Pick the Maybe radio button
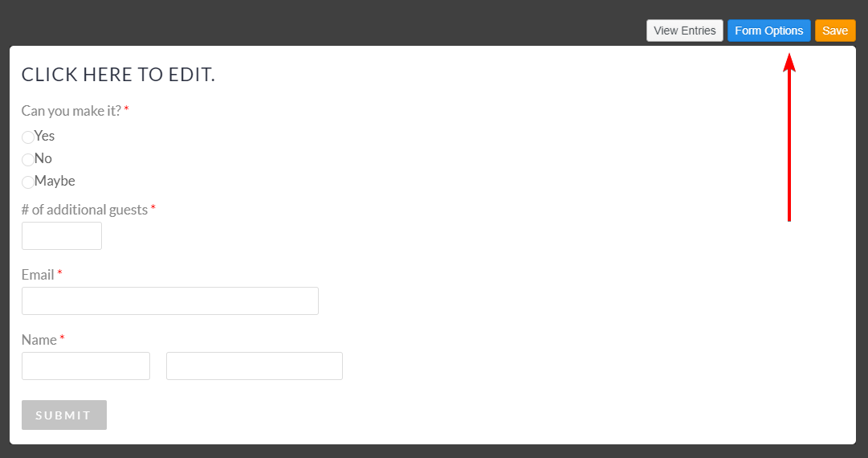 28,182
